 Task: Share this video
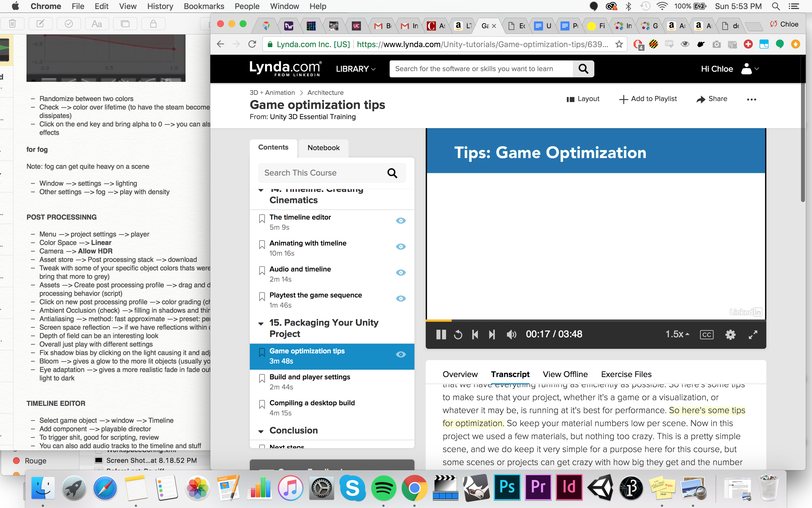pyautogui.click(x=712, y=99)
